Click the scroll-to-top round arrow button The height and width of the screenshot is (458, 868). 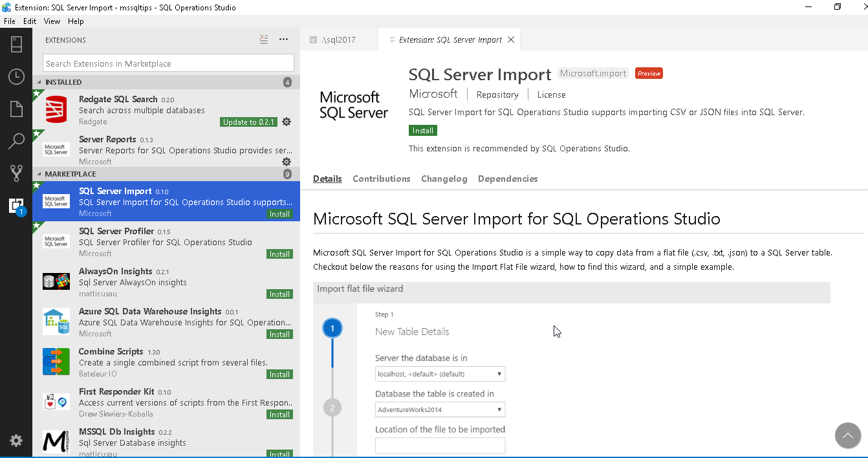tap(847, 435)
